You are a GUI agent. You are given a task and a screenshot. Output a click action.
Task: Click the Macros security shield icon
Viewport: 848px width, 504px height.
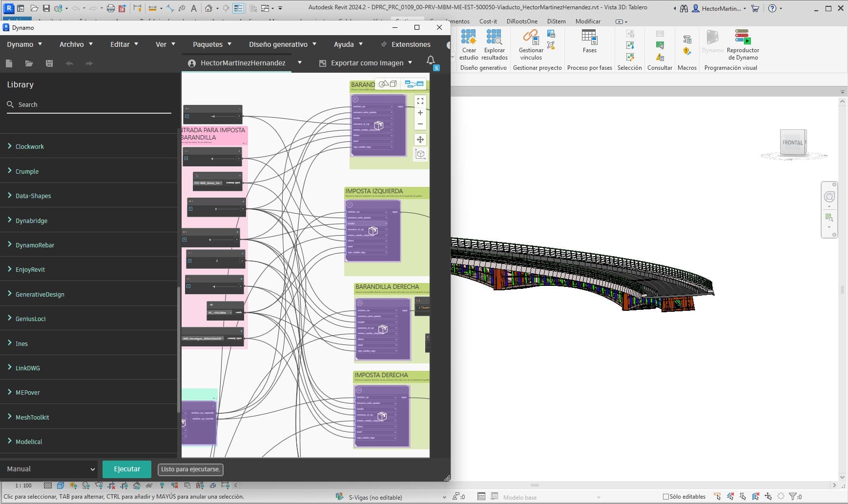687,51
